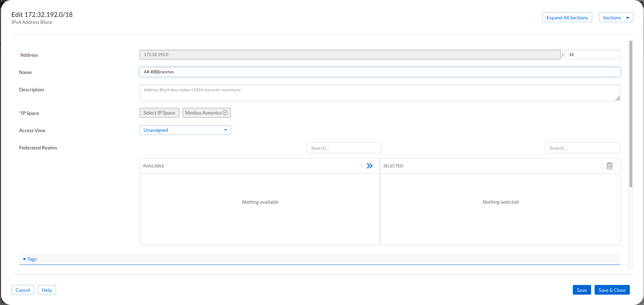The image size is (644, 305).
Task: Click the trash icon in Selected header
Action: [609, 166]
